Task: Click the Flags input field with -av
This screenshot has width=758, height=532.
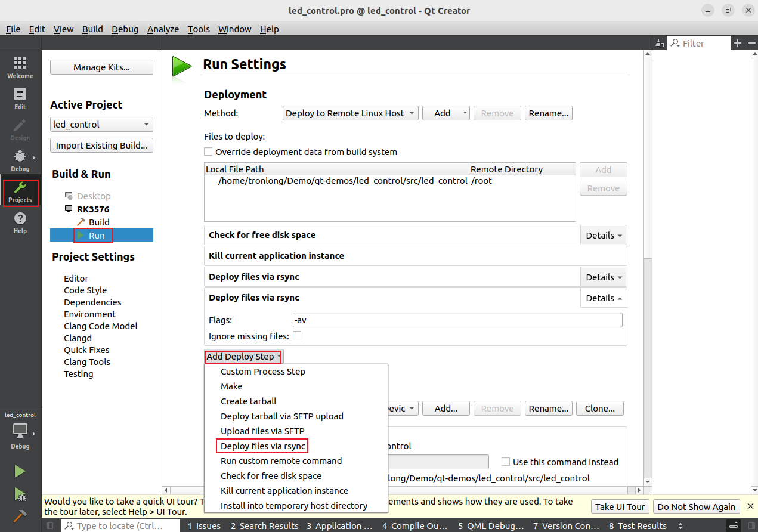Action: click(457, 320)
